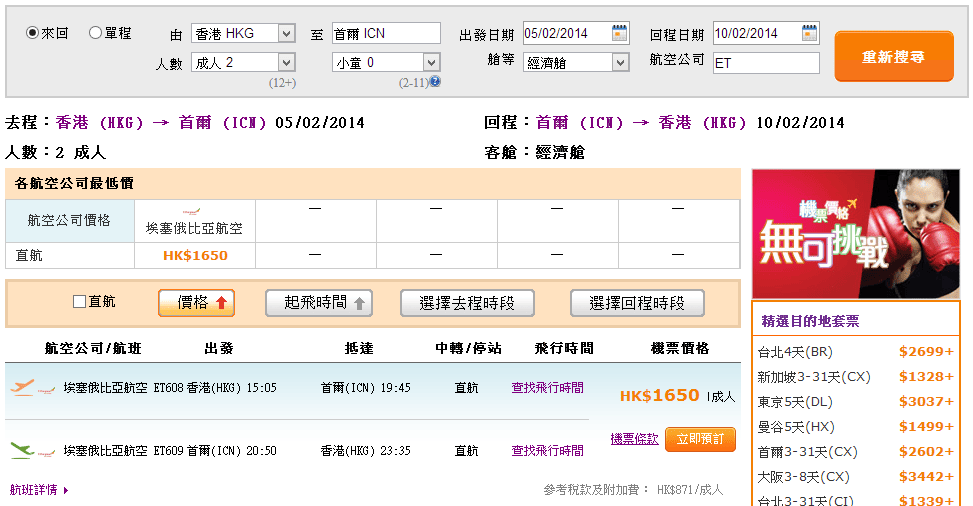Sort results by 價格
Viewport: 973px width, 506px height.
(x=196, y=303)
